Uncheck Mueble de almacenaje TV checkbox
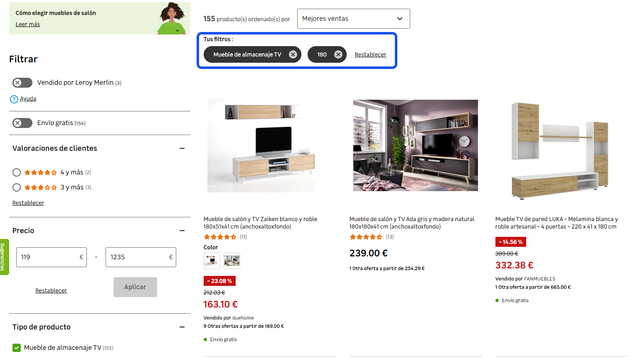This screenshot has width=633, height=364. point(17,348)
